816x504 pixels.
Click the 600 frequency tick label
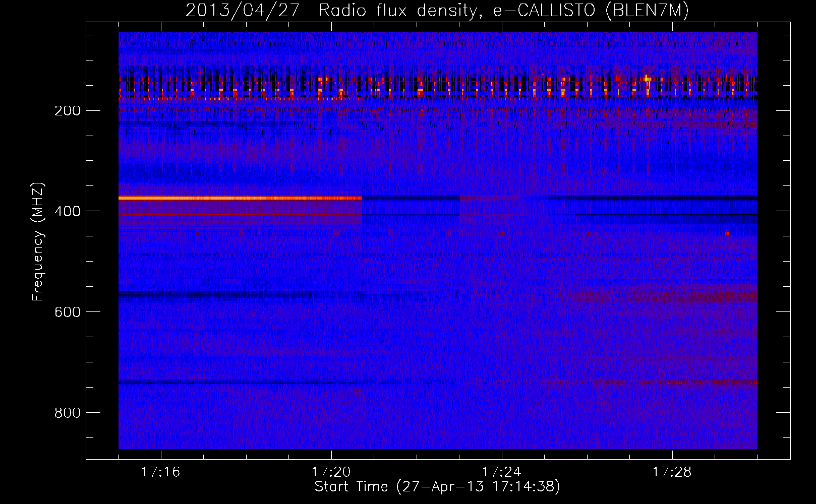pos(67,312)
